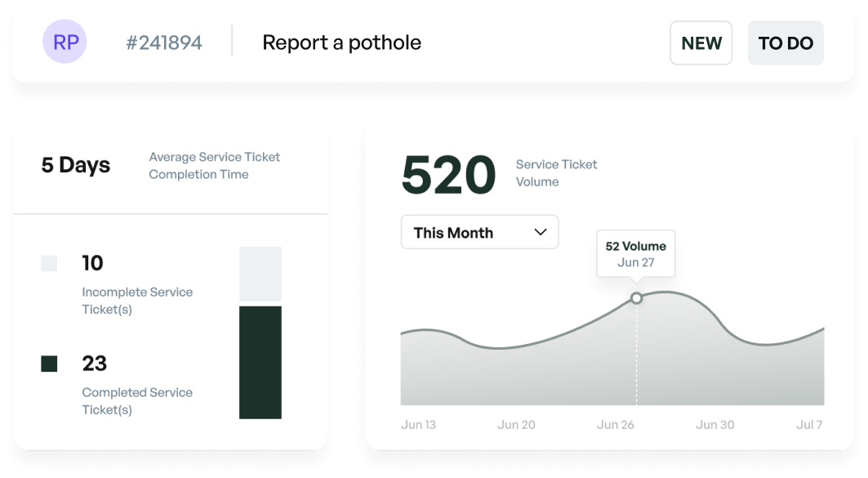The image size is (868, 478).
Task: Click the dark green completed bar segment
Action: coord(260,362)
